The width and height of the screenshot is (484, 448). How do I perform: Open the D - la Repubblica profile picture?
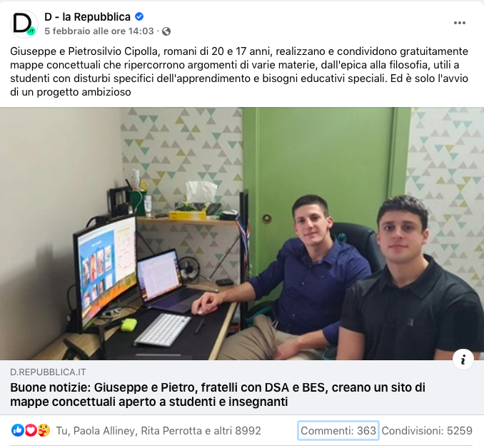click(x=24, y=24)
